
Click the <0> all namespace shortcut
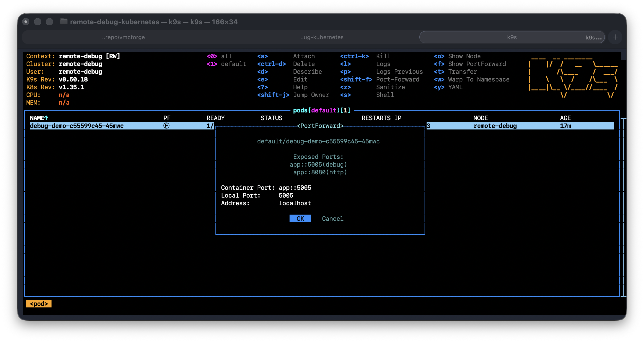[219, 56]
